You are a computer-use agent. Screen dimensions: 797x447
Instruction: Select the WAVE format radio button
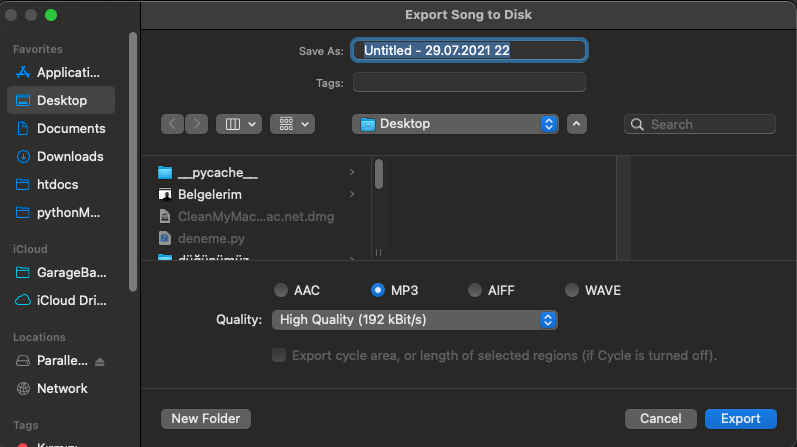tap(572, 291)
